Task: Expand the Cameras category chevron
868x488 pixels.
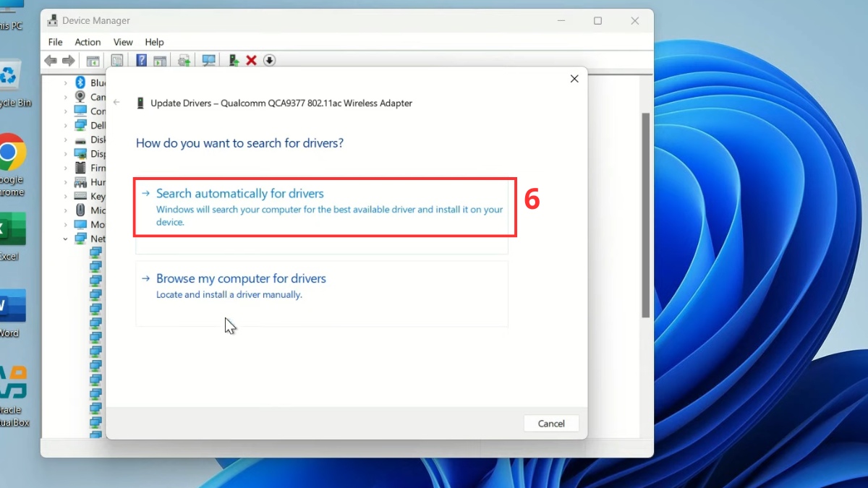Action: click(65, 97)
